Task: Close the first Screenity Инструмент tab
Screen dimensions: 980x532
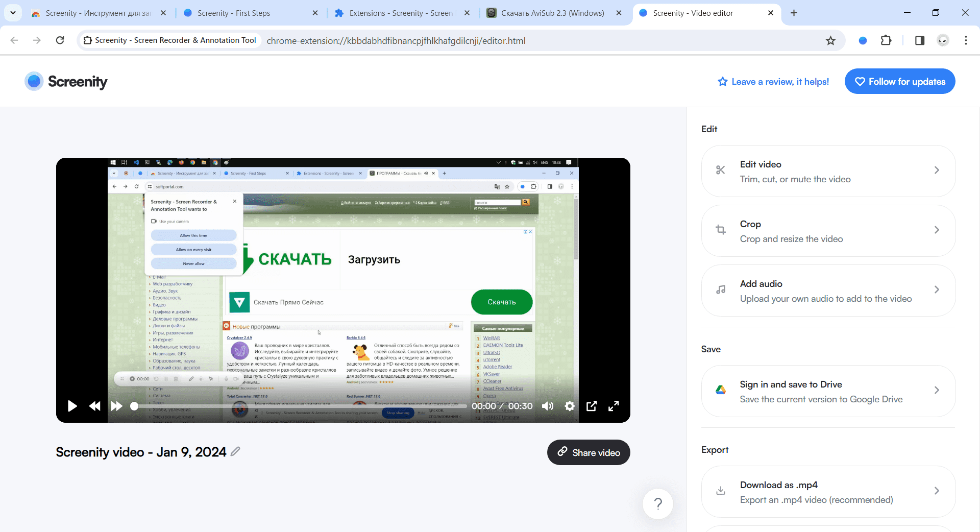Action: (x=163, y=13)
